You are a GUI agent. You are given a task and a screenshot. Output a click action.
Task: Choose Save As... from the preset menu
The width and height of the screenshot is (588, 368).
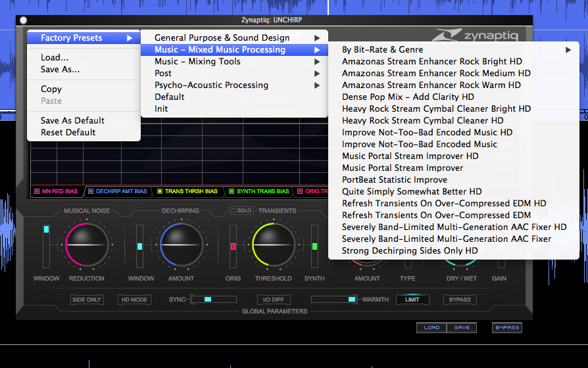click(x=84, y=69)
